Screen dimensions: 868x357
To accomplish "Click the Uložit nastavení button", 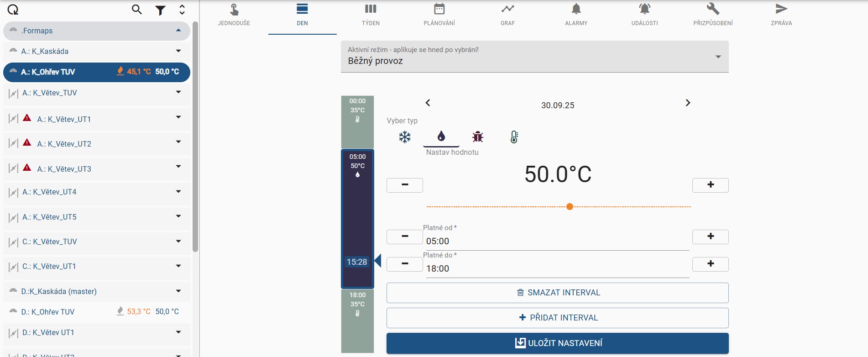I will pos(557,343).
